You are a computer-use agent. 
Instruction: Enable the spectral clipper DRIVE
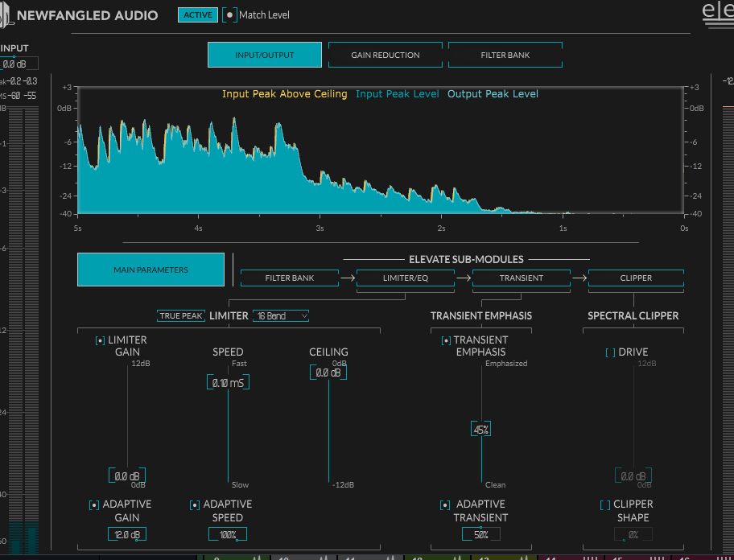point(610,352)
